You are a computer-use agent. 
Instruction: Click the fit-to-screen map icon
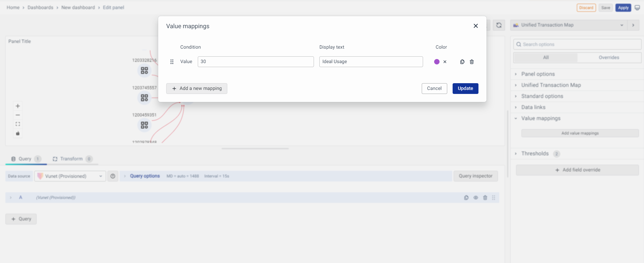18,124
